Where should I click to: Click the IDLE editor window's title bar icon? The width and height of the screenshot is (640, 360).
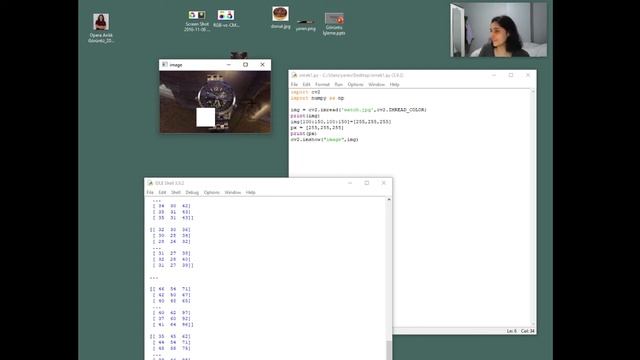[294, 75]
